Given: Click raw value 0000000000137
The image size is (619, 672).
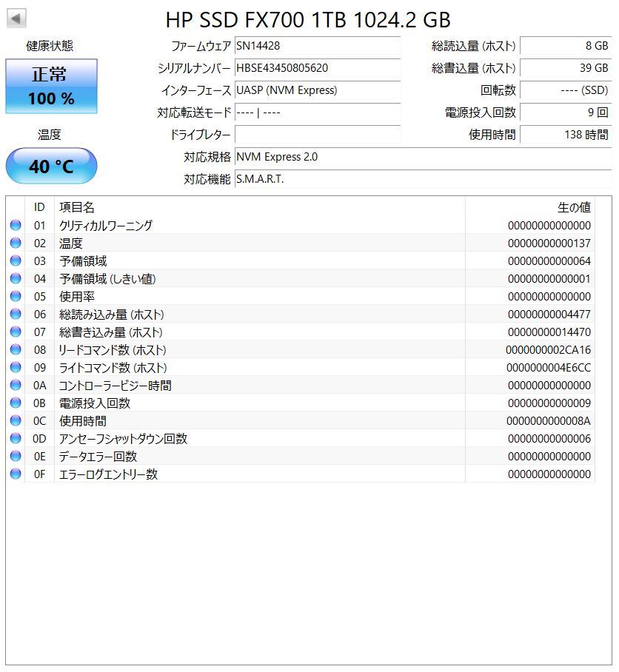Looking at the screenshot, I should [x=549, y=243].
